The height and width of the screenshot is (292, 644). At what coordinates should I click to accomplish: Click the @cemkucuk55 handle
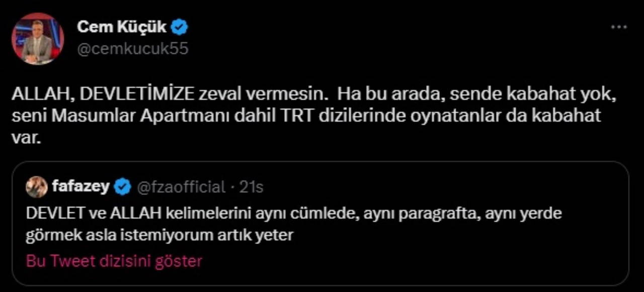tap(132, 49)
